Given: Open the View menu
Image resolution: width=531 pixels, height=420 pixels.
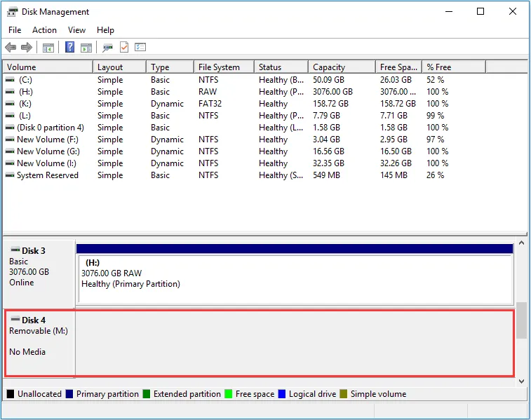Looking at the screenshot, I should [76, 30].
